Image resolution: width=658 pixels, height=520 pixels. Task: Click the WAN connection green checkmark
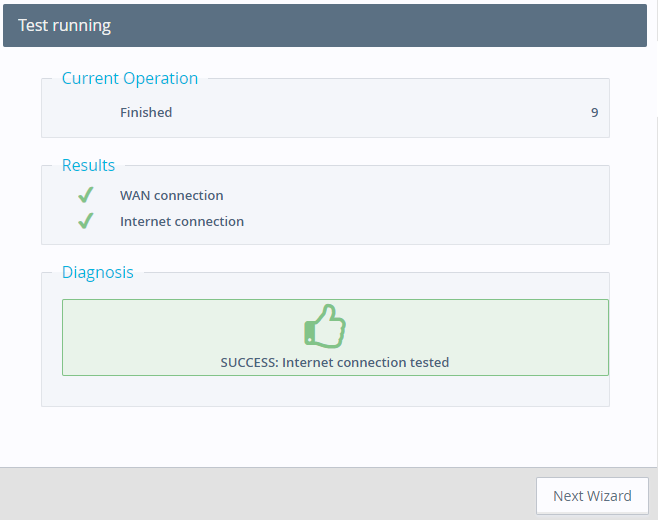tap(85, 195)
